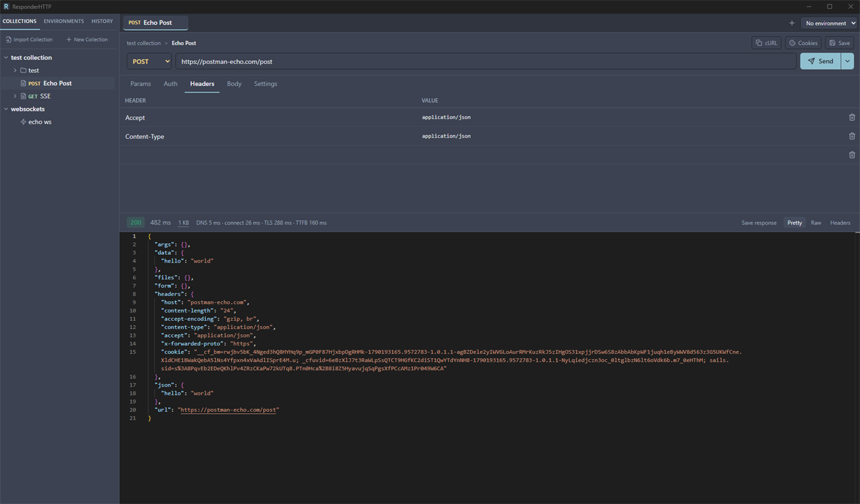Click the "x-forwarded-proto" line in response
The width and height of the screenshot is (860, 504).
[208, 344]
